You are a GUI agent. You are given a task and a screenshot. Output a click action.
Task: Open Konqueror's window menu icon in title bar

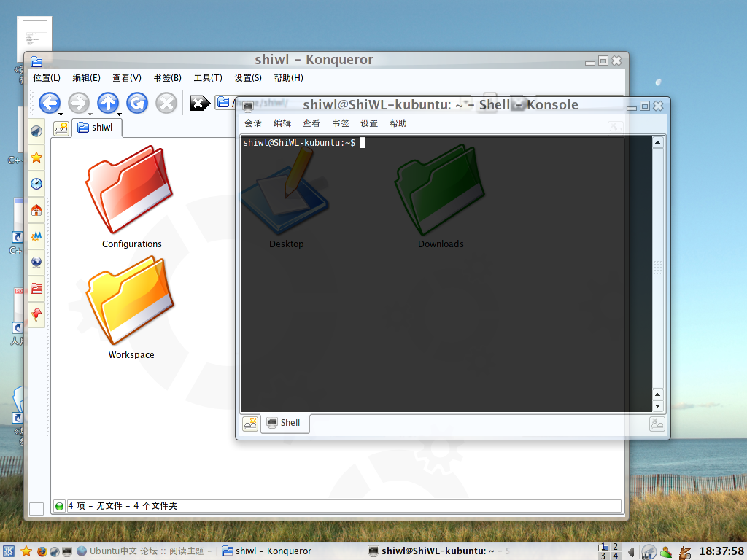[36, 61]
